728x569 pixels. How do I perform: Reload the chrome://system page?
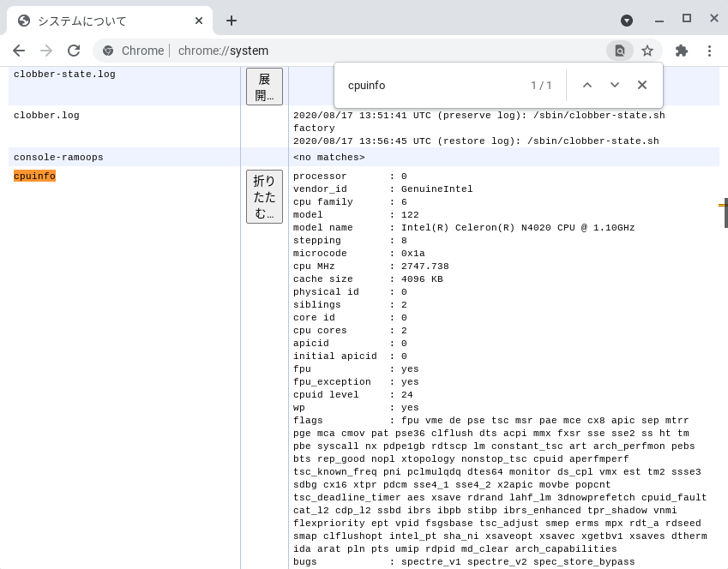(x=74, y=51)
